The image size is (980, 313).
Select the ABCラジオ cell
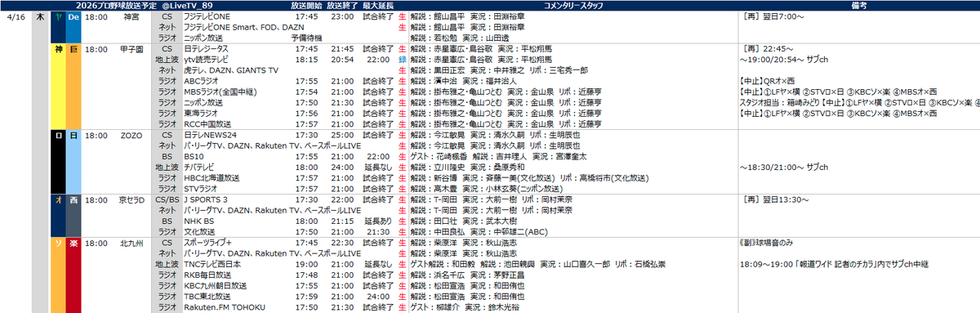[203, 81]
